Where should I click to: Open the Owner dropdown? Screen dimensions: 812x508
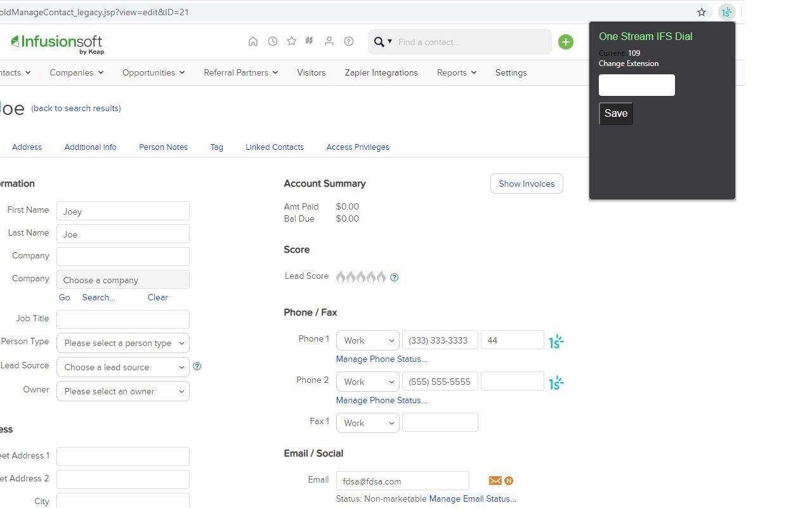coord(123,391)
